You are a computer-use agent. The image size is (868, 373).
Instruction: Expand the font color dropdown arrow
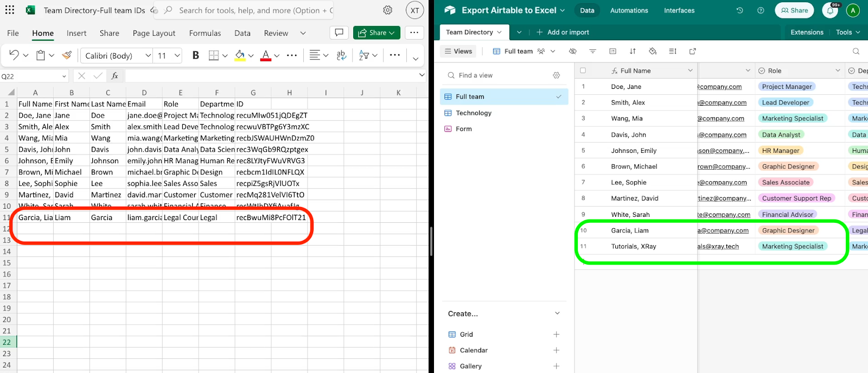(x=277, y=55)
